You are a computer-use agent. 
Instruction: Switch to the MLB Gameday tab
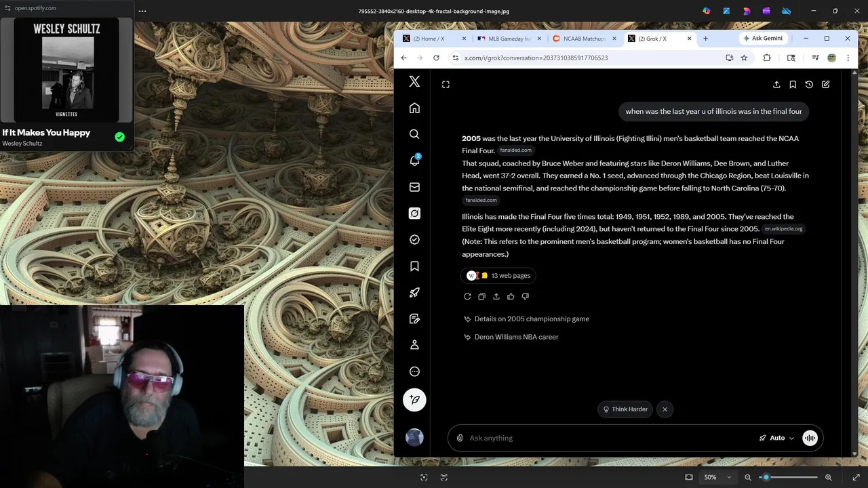[x=509, y=39]
